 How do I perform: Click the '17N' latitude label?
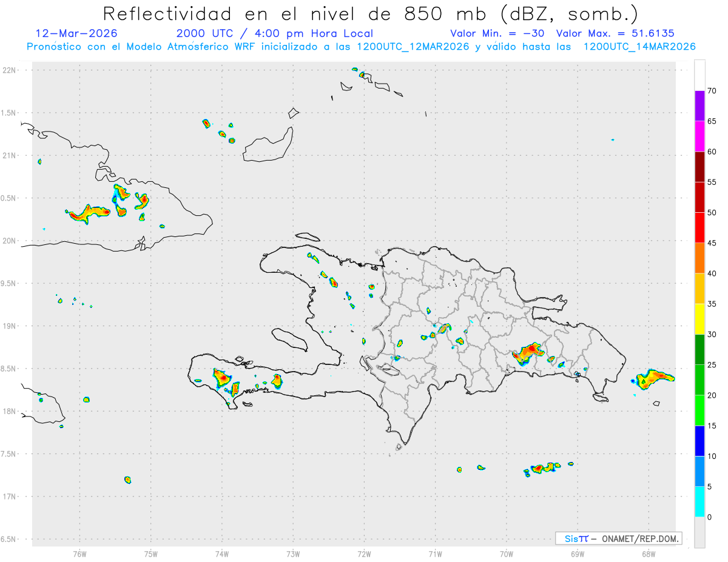pos(10,497)
